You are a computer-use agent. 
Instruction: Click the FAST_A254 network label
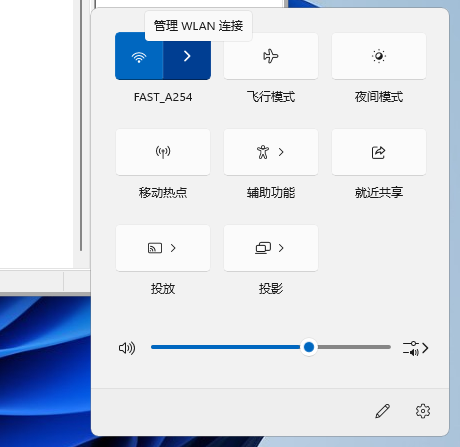pyautogui.click(x=163, y=97)
